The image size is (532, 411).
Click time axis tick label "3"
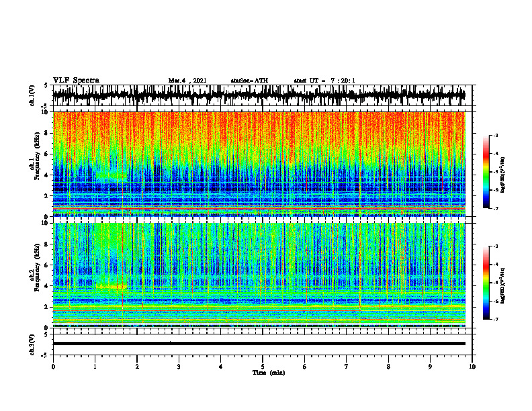click(x=179, y=367)
